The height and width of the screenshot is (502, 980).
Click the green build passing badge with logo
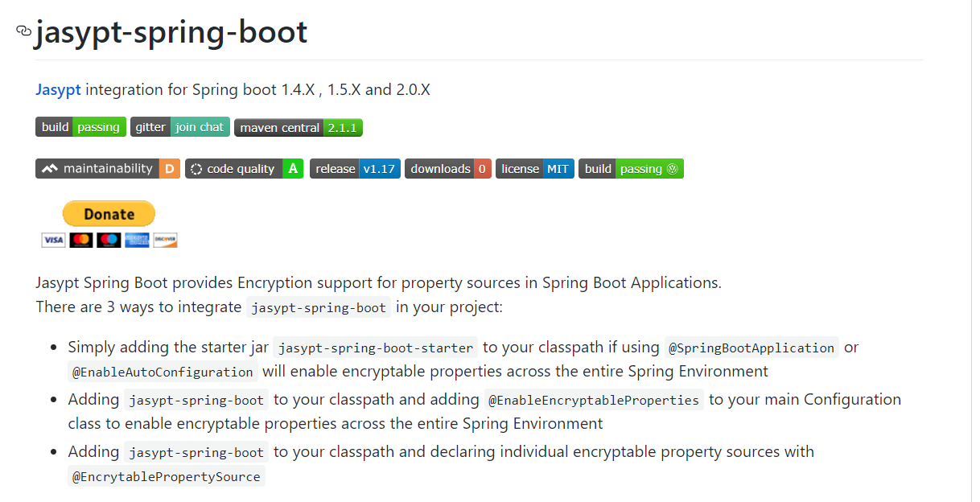(631, 169)
